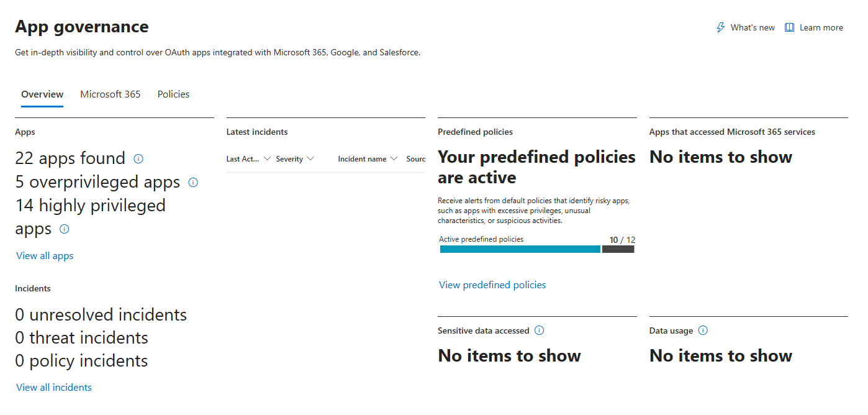Image resolution: width=868 pixels, height=415 pixels.
Task: Open info icon next to overprivileged apps
Action: click(x=193, y=182)
